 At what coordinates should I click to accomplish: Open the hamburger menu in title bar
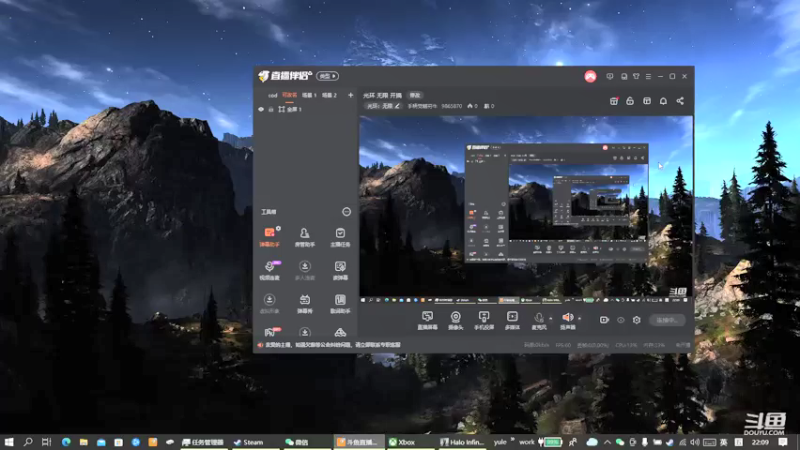(x=648, y=77)
